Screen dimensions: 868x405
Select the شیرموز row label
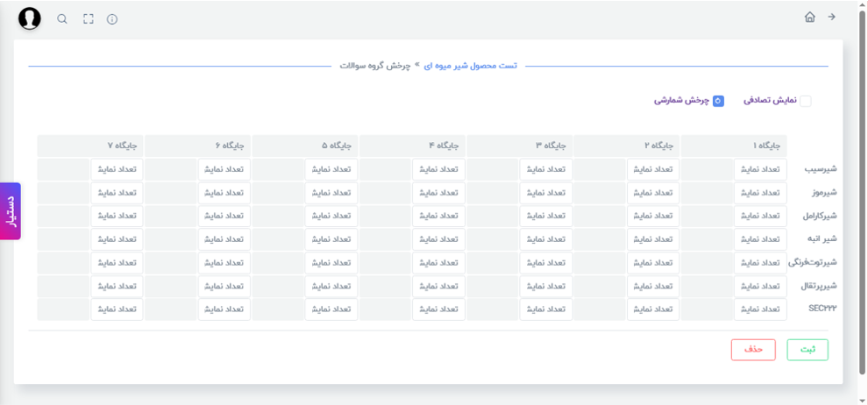(822, 193)
